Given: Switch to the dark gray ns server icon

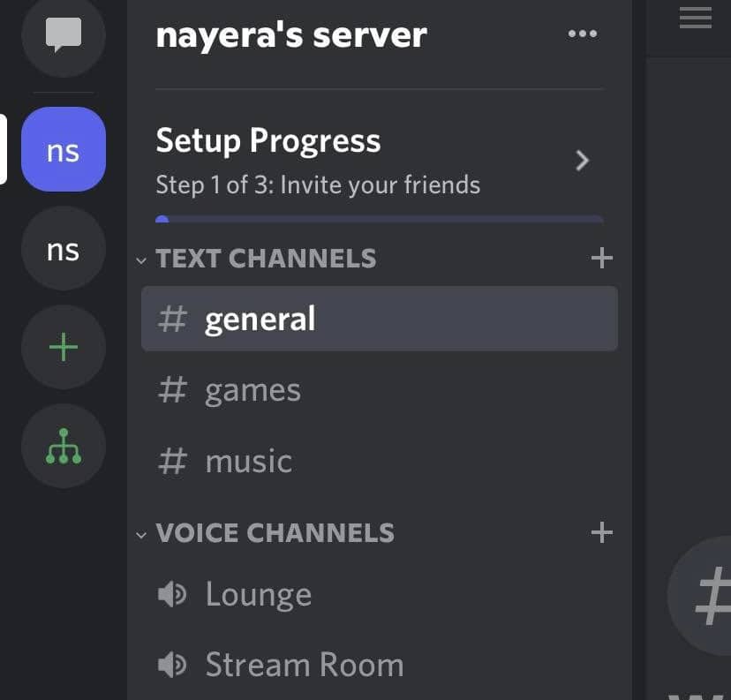Looking at the screenshot, I should pos(64,248).
